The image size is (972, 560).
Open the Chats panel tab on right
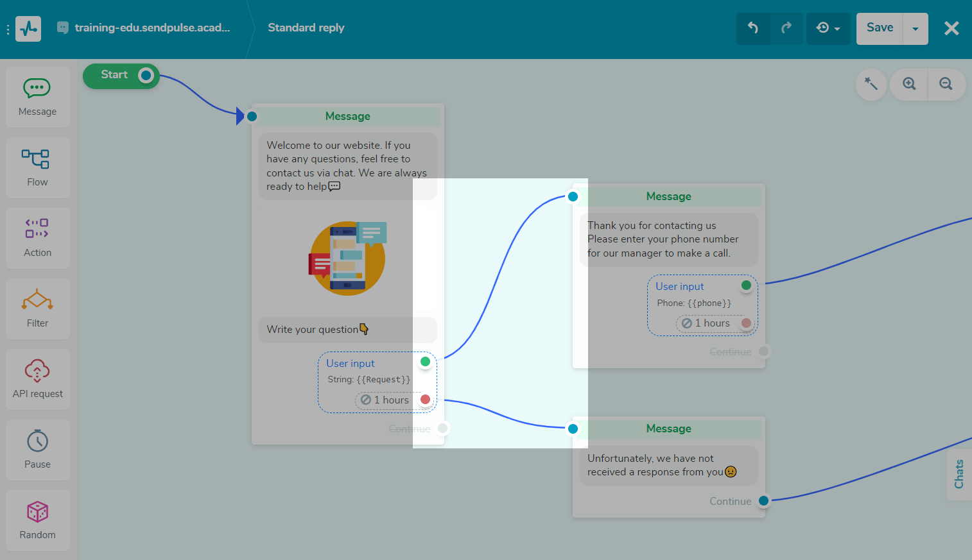click(x=959, y=475)
